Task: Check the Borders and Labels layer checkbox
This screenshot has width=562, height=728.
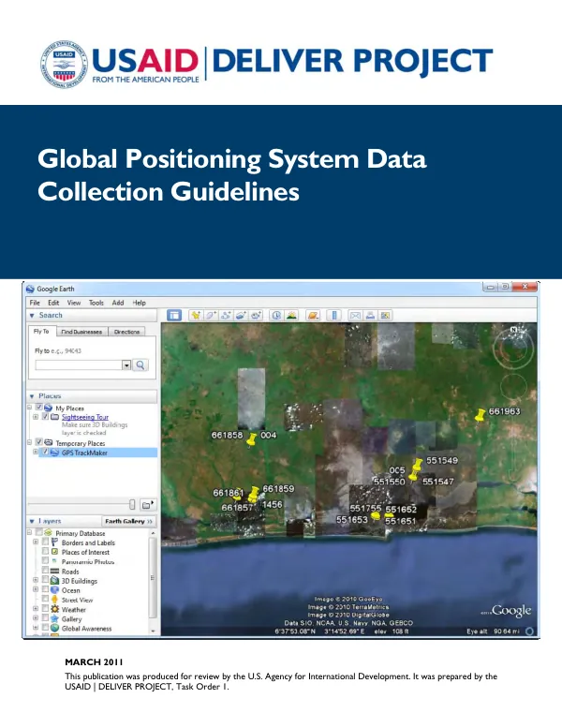Action: point(46,542)
